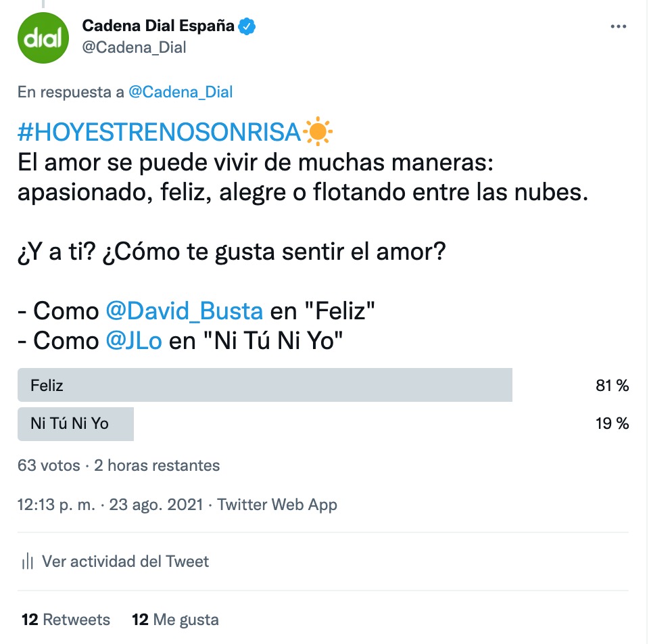Click the 81 % poll percentage
Screen dimensions: 649x644
(612, 386)
